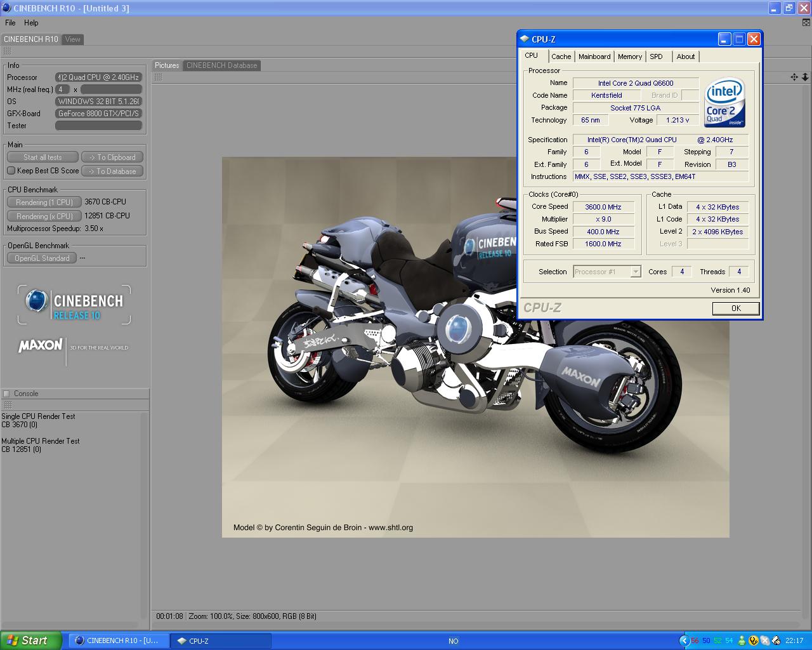
Task: Switch to CINEBENCH R10 taskbar button
Action: coord(118,640)
